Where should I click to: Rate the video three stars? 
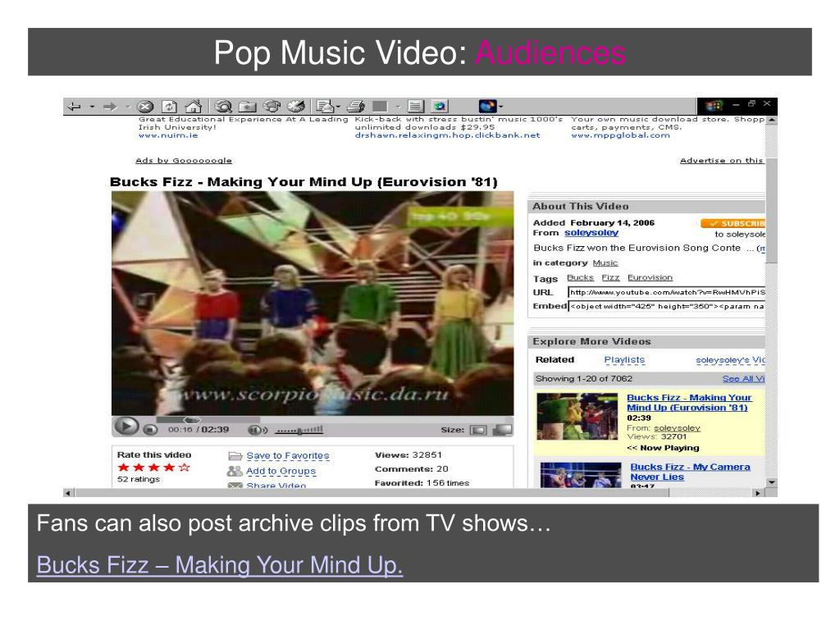coord(153,467)
